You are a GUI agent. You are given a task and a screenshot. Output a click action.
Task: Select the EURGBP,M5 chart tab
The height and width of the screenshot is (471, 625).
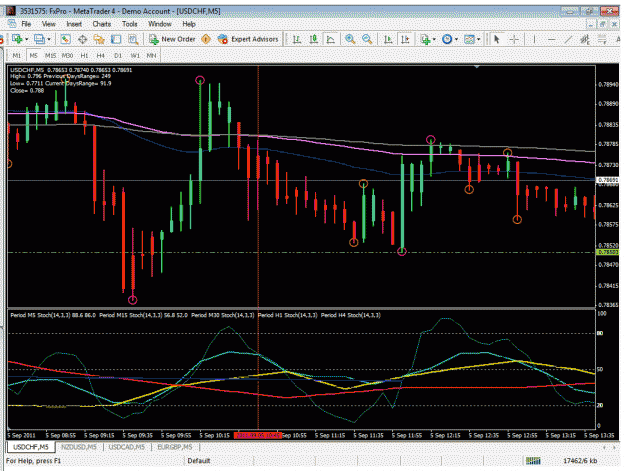coord(175,447)
